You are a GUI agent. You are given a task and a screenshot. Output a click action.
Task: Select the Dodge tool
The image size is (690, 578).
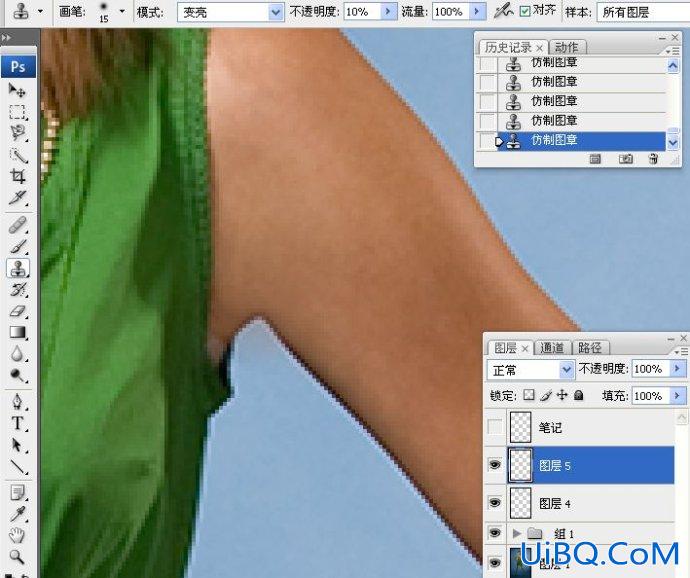(x=17, y=375)
